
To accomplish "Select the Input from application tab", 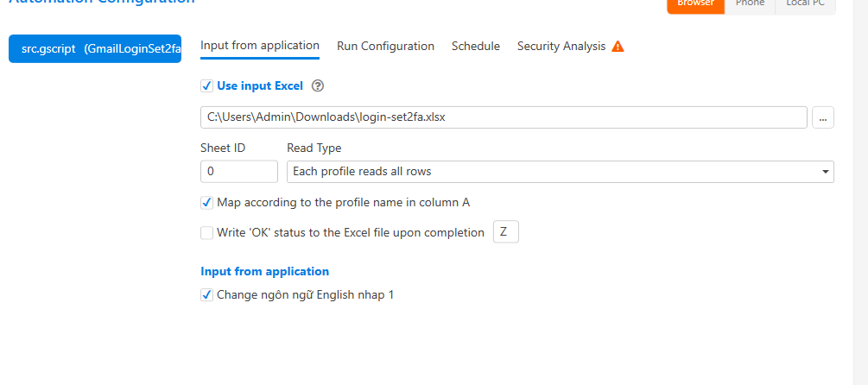I will (260, 46).
